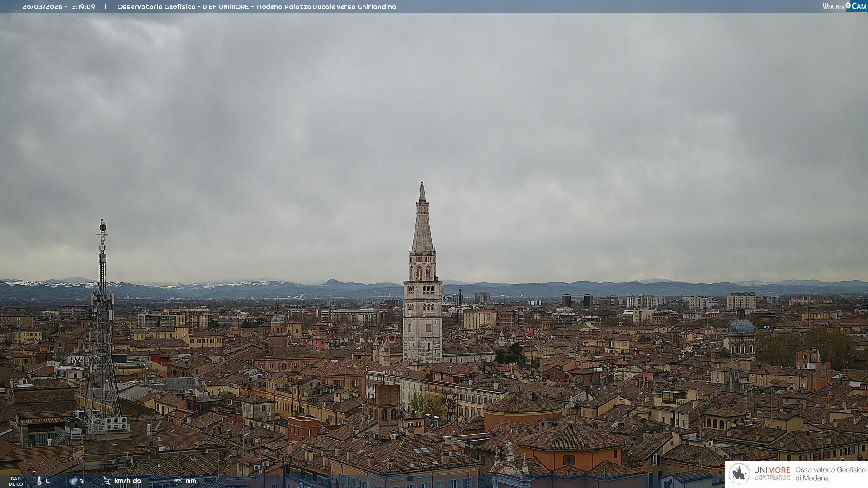This screenshot has width=868, height=488.
Task: Click Osservatorio Geofisico di Modena text
Action: (x=830, y=474)
